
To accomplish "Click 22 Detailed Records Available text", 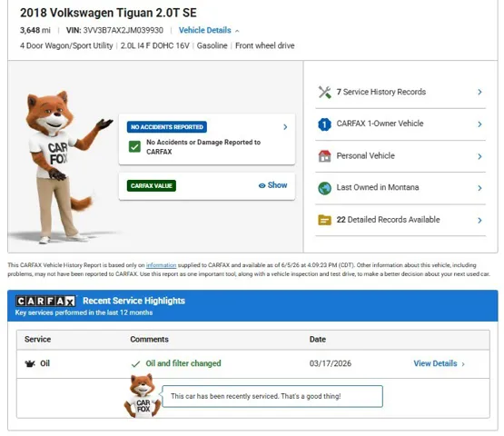I will click(x=388, y=220).
